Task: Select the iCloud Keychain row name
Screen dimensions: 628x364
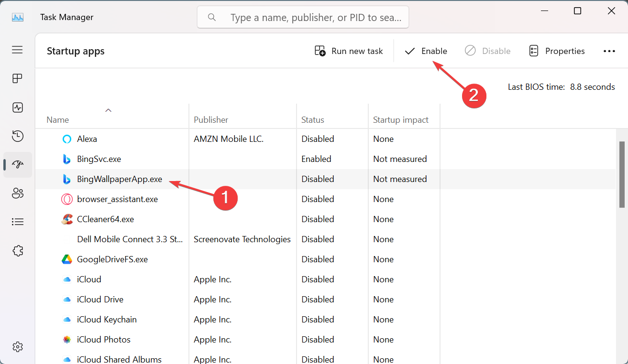Action: pos(107,320)
